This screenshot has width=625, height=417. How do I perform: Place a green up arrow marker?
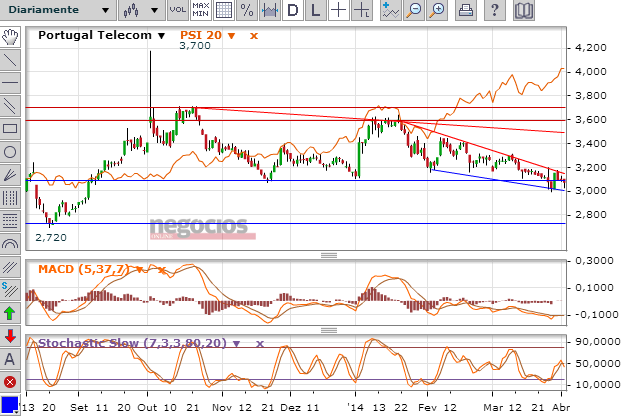10,313
